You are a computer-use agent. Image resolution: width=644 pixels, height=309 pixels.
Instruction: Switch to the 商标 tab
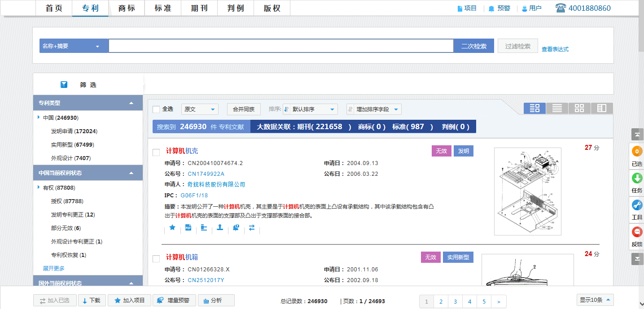click(127, 8)
